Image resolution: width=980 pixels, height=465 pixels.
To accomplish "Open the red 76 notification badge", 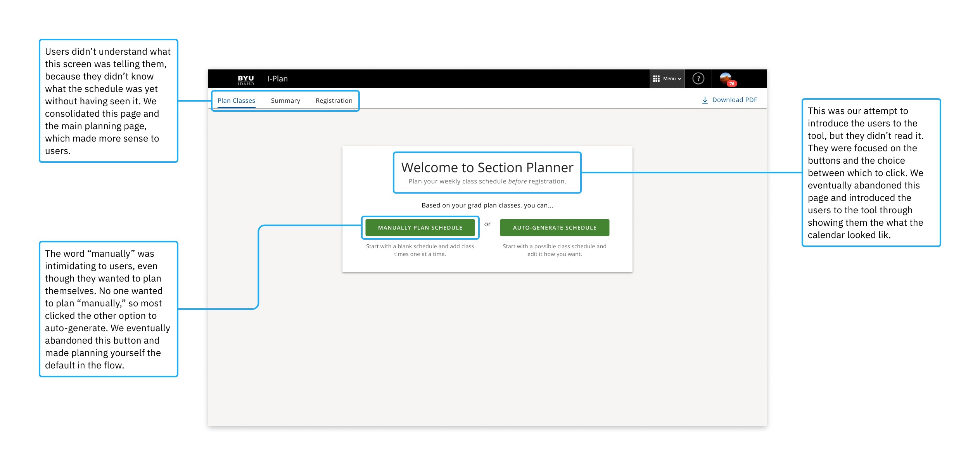I will [732, 84].
